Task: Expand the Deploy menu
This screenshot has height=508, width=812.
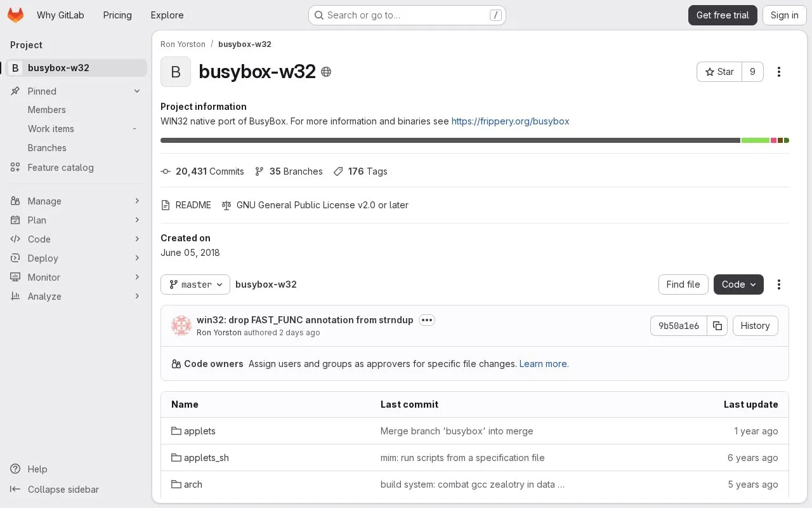Action: point(76,258)
